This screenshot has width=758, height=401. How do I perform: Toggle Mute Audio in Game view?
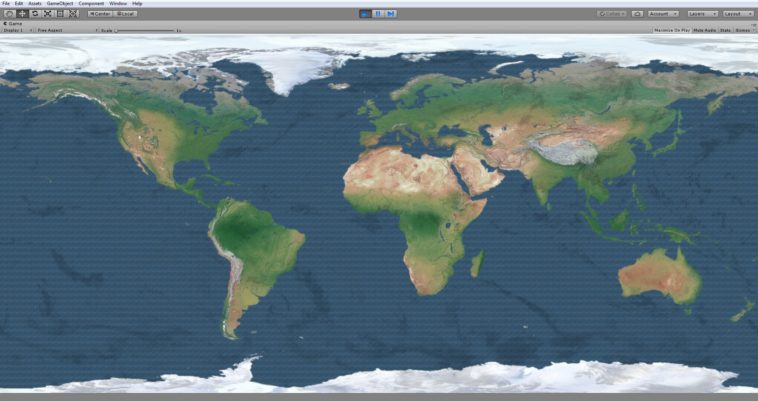point(704,31)
